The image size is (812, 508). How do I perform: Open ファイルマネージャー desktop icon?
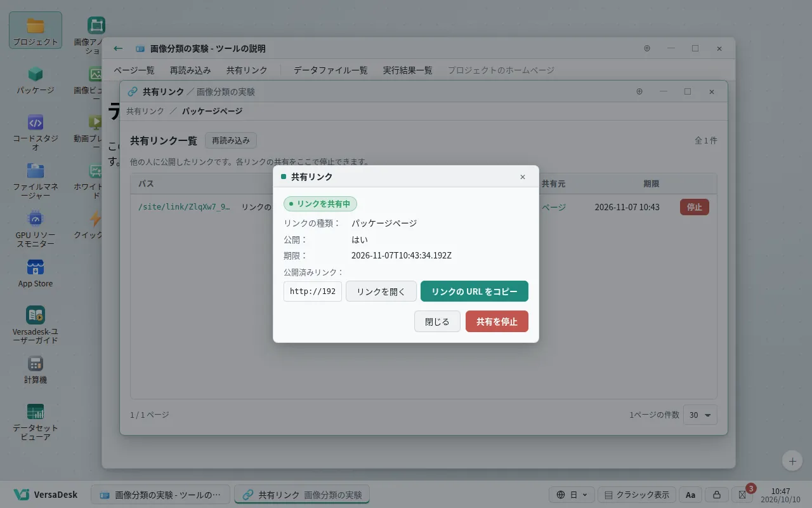(x=36, y=181)
